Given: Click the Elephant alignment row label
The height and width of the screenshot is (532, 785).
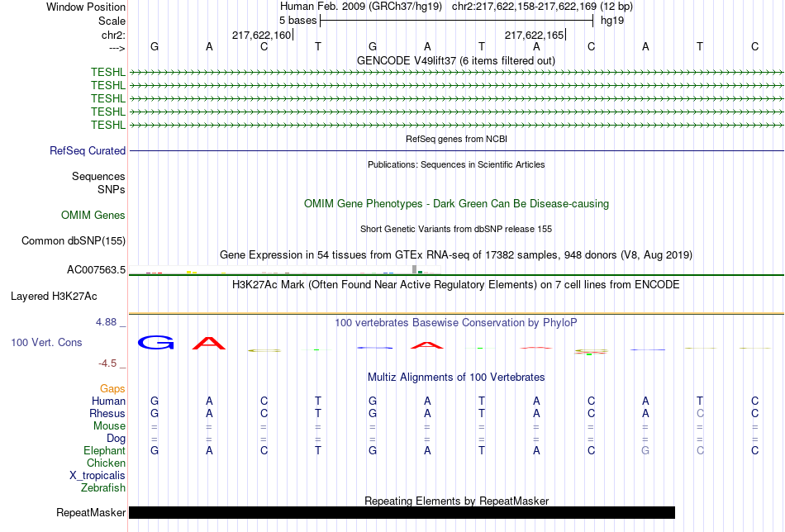Looking at the screenshot, I should (x=104, y=451).
